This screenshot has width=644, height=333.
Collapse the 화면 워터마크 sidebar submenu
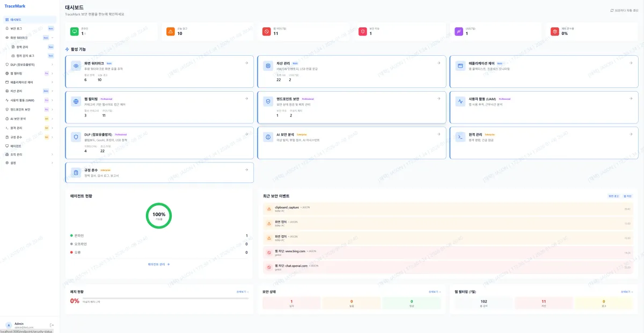pyautogui.click(x=52, y=38)
